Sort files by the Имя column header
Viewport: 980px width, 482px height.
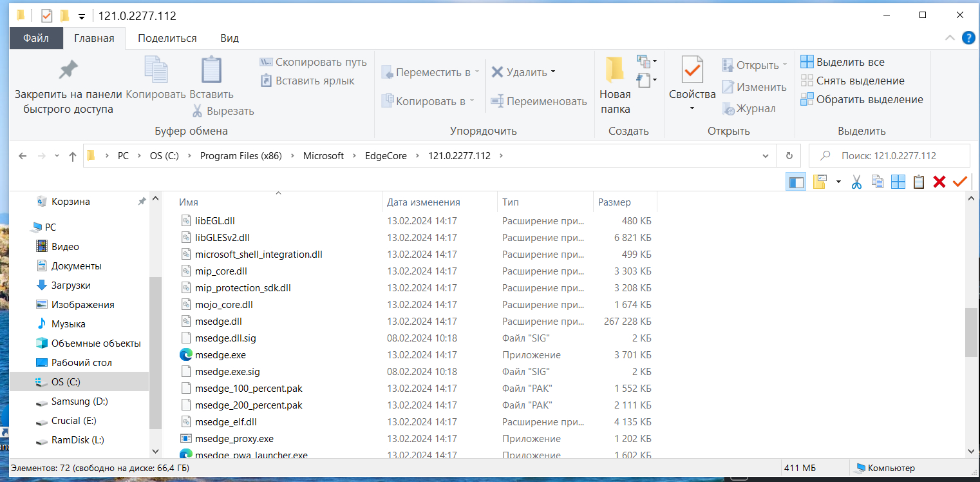click(278, 202)
